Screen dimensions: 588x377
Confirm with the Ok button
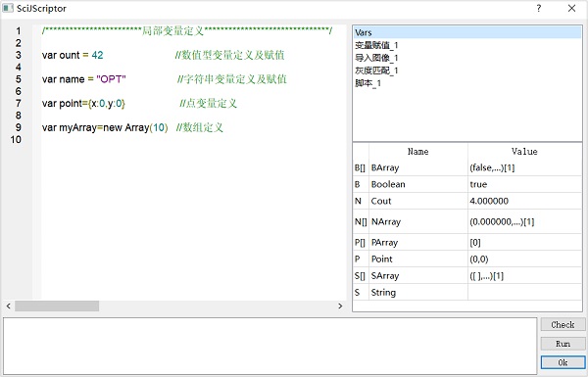click(563, 362)
